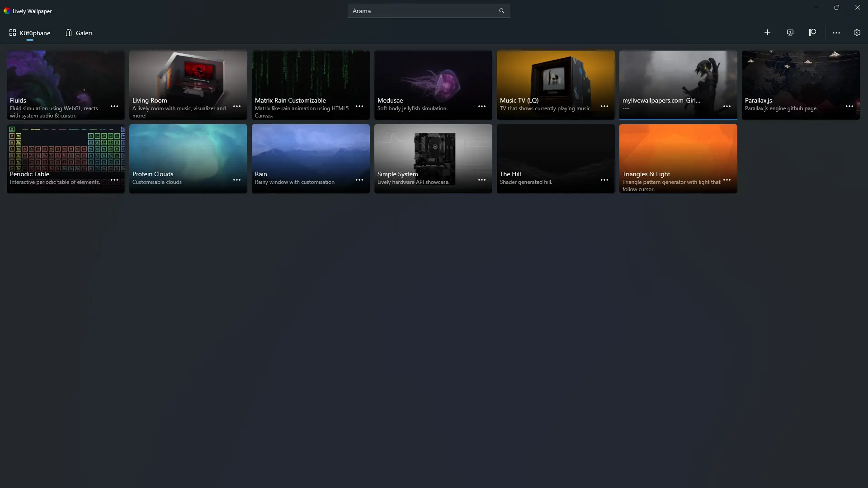
Task: Click the Lively Wallpaper app logo
Action: (7, 11)
